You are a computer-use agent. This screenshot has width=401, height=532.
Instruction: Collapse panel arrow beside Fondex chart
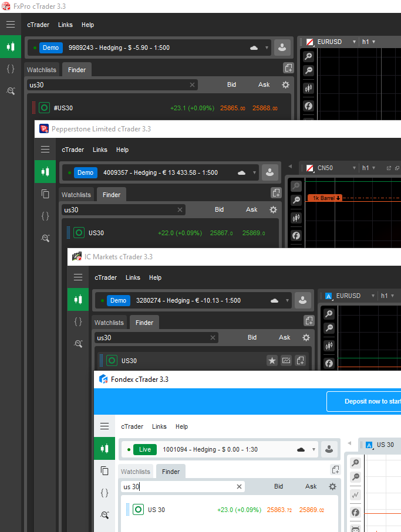pos(349,443)
